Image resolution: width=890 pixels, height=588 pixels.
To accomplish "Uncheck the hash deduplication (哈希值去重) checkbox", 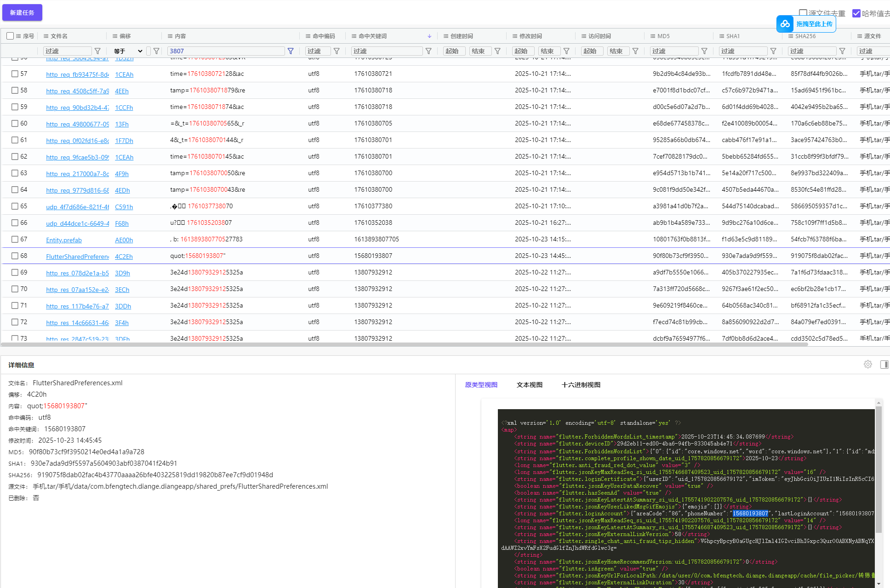I will (x=856, y=13).
